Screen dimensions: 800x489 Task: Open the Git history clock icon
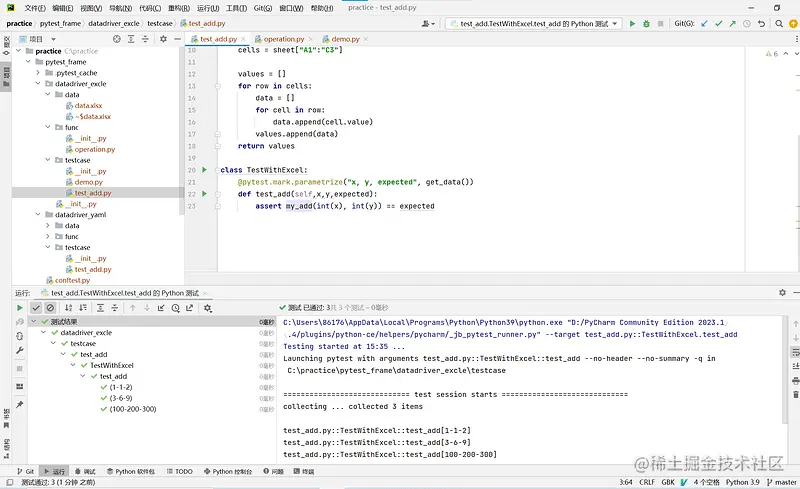coord(747,23)
